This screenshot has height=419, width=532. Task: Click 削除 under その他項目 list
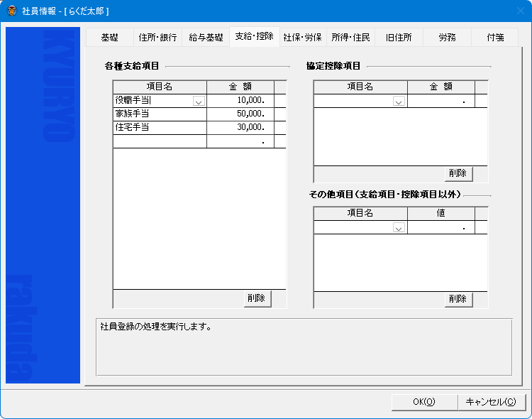pyautogui.click(x=458, y=299)
